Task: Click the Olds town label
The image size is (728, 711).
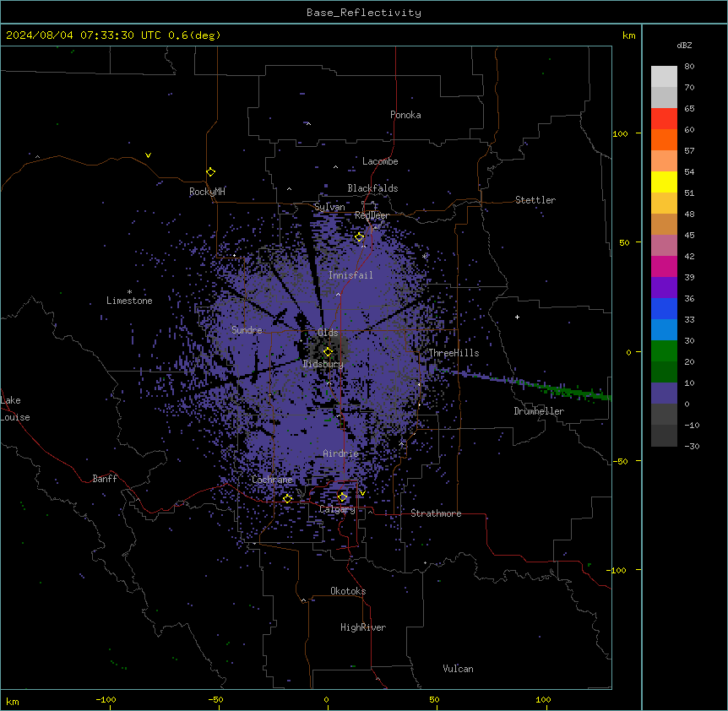Action: click(328, 333)
